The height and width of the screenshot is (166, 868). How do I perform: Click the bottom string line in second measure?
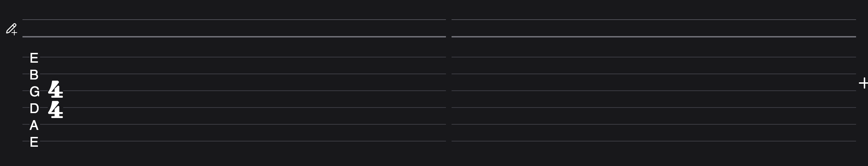tap(653, 141)
